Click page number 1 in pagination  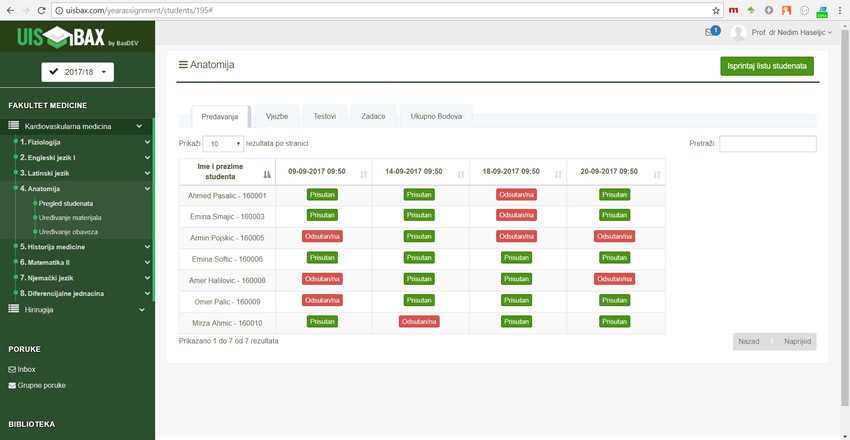[x=771, y=342]
